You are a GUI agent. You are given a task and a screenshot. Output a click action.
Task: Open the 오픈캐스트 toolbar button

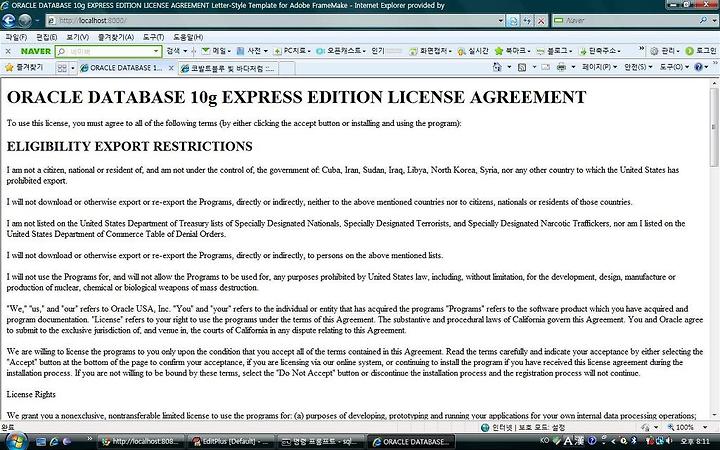point(341,51)
